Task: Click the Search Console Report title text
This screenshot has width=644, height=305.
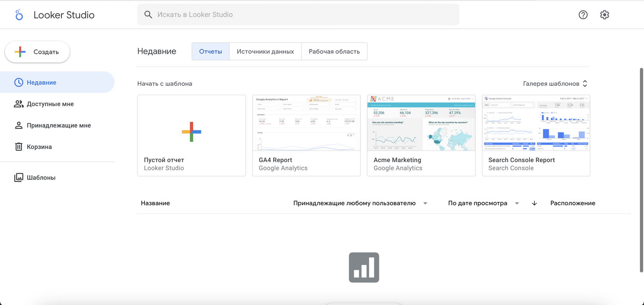Action: coord(521,160)
